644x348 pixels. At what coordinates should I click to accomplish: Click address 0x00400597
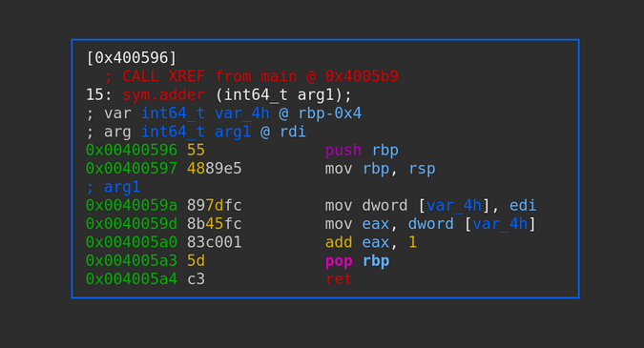tap(132, 169)
